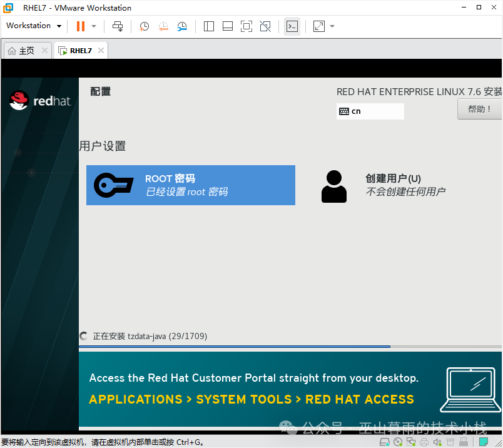Open the ROOT 密码 password setting

[191, 185]
